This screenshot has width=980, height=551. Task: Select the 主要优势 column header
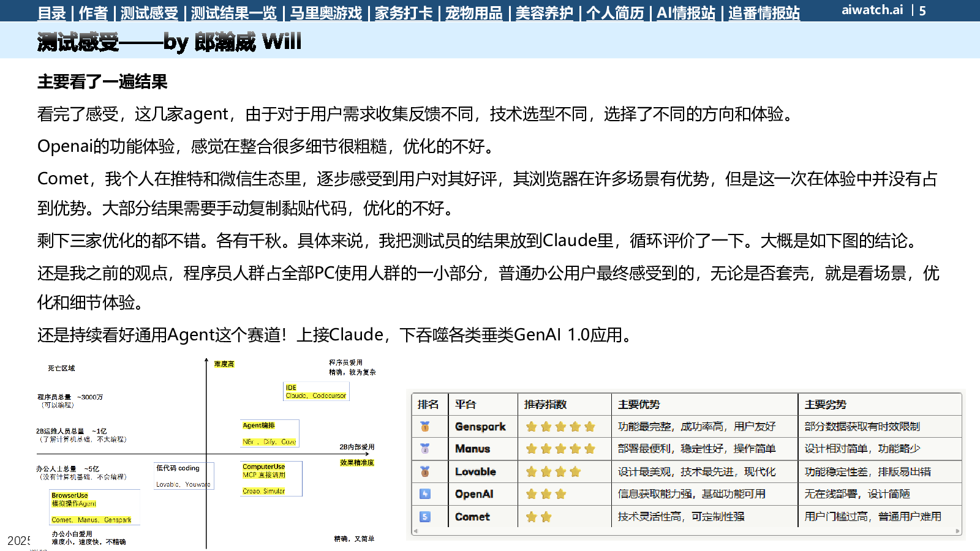(x=639, y=404)
